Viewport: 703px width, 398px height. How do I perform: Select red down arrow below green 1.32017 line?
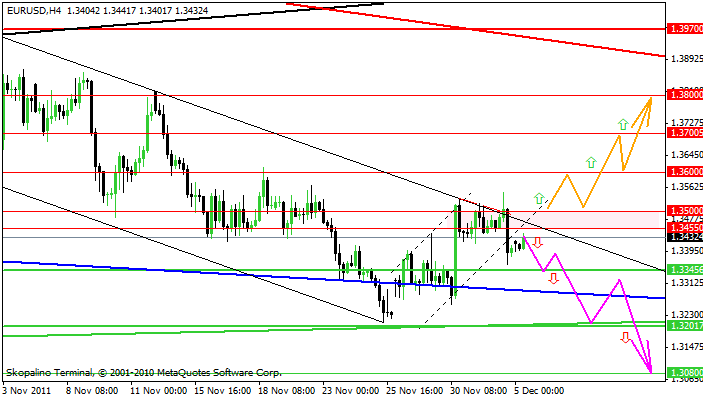(625, 337)
